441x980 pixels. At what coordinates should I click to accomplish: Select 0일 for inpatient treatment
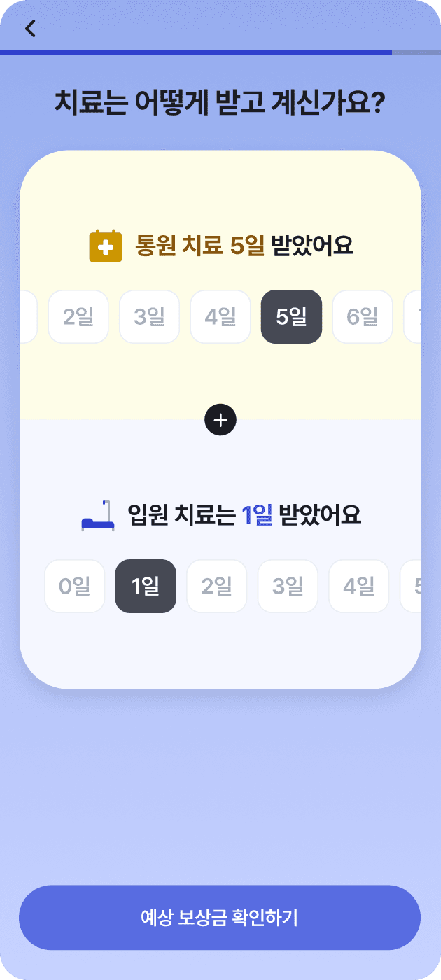tap(75, 587)
